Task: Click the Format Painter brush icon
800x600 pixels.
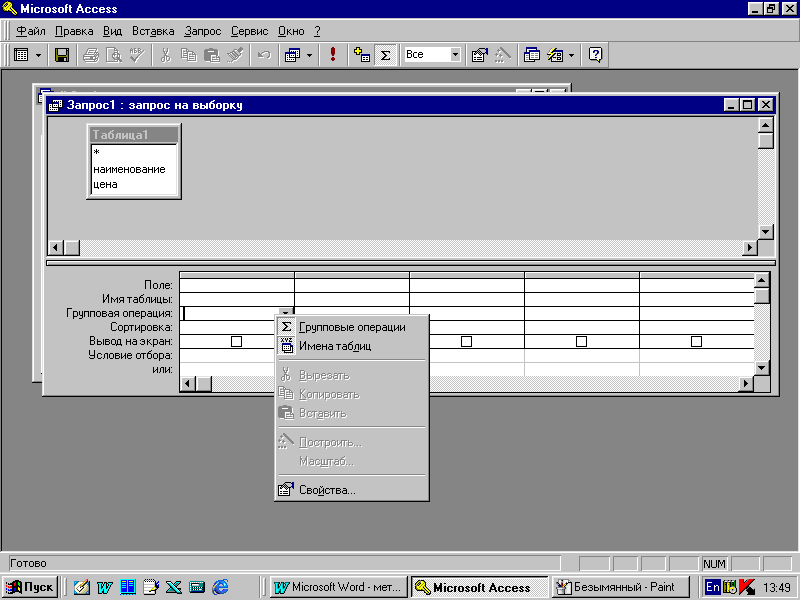Action: (x=234, y=55)
